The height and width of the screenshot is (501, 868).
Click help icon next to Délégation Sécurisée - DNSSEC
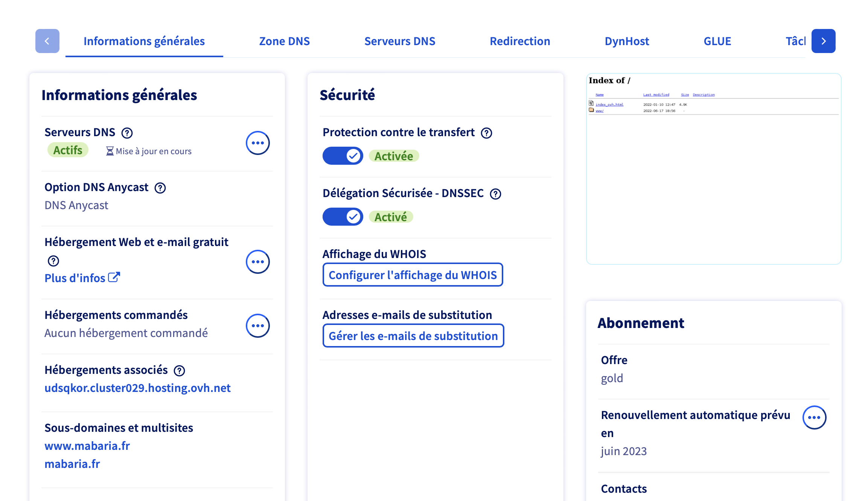(x=496, y=194)
